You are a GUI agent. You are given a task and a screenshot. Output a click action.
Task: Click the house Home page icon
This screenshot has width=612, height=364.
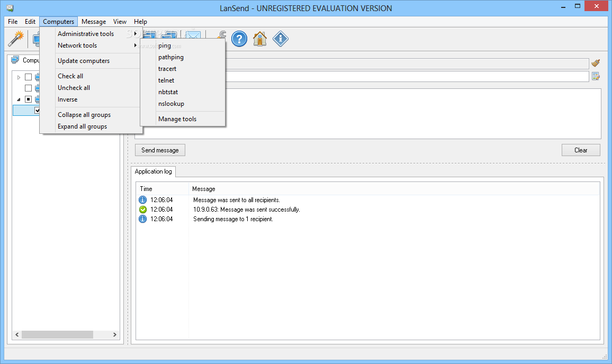260,39
